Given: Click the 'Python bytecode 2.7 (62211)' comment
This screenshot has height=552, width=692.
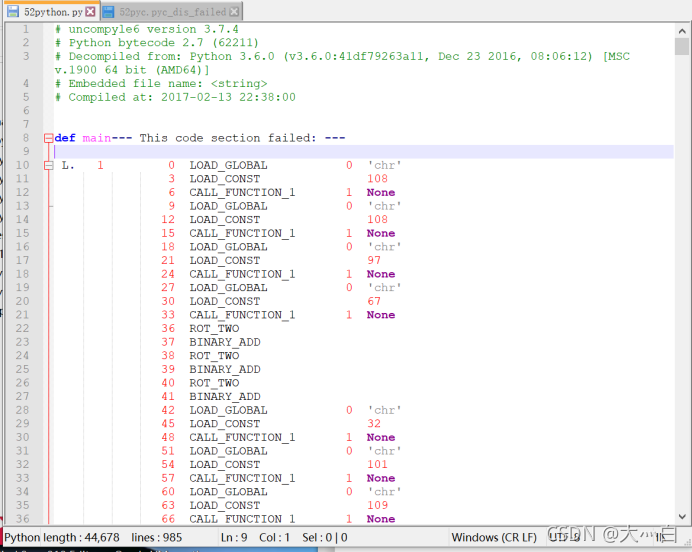Looking at the screenshot, I should (157, 43).
